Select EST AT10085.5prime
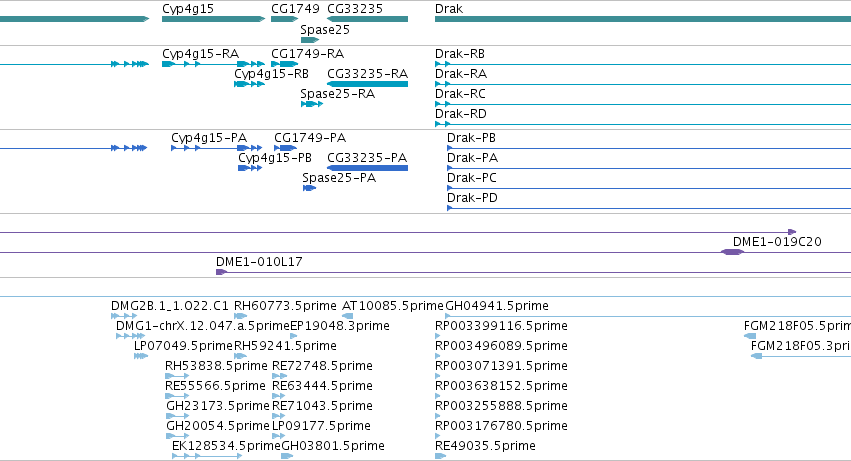Viewport: 851px width, 461px height. coord(348,316)
